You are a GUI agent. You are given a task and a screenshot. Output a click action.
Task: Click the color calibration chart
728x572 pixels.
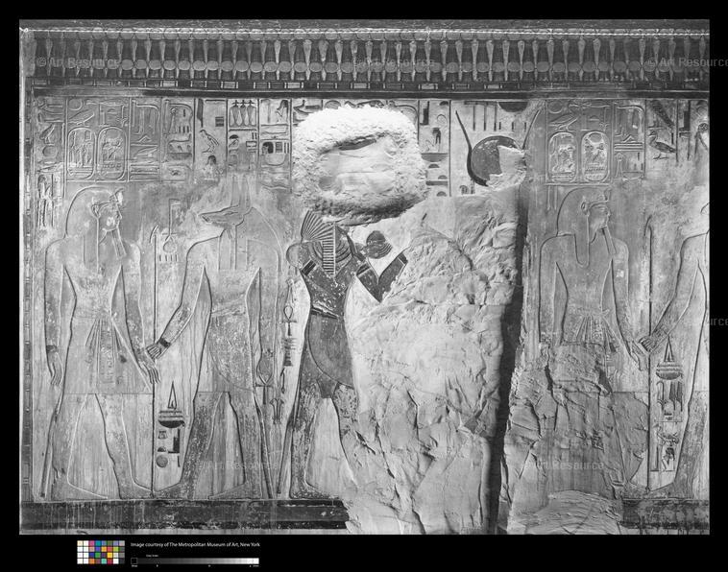101,552
